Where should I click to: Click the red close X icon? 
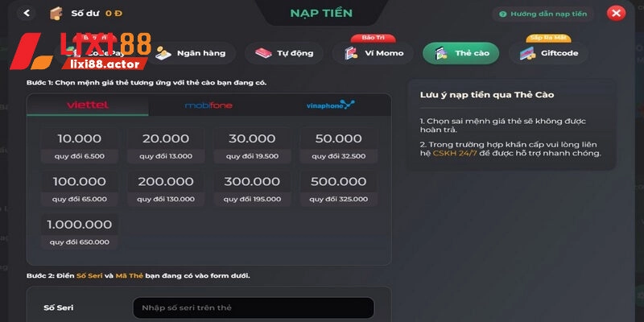[617, 13]
